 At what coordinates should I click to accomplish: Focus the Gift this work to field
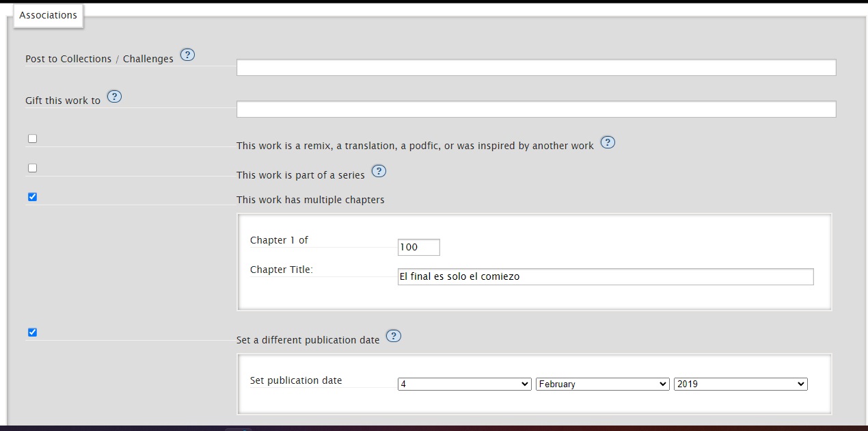click(536, 109)
